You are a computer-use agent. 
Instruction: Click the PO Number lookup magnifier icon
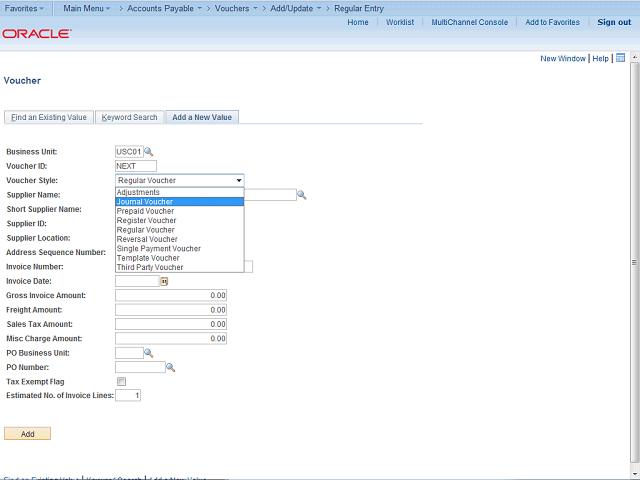(x=170, y=368)
